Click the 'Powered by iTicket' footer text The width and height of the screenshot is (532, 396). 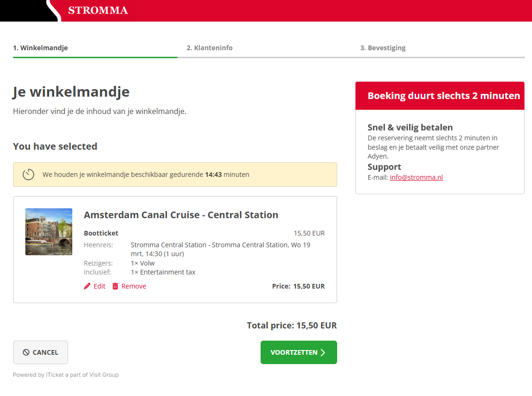(66, 375)
